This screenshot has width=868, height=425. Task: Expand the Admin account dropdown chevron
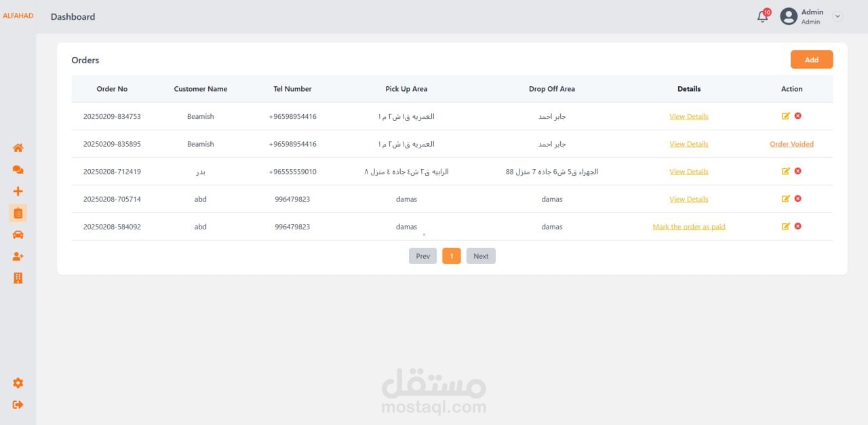coord(837,16)
